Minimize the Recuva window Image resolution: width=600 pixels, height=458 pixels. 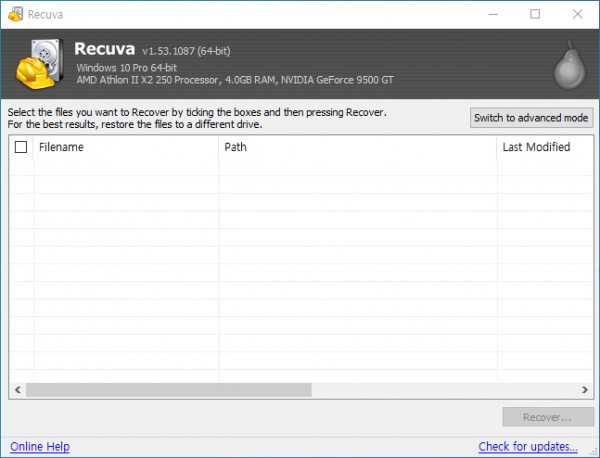[493, 15]
